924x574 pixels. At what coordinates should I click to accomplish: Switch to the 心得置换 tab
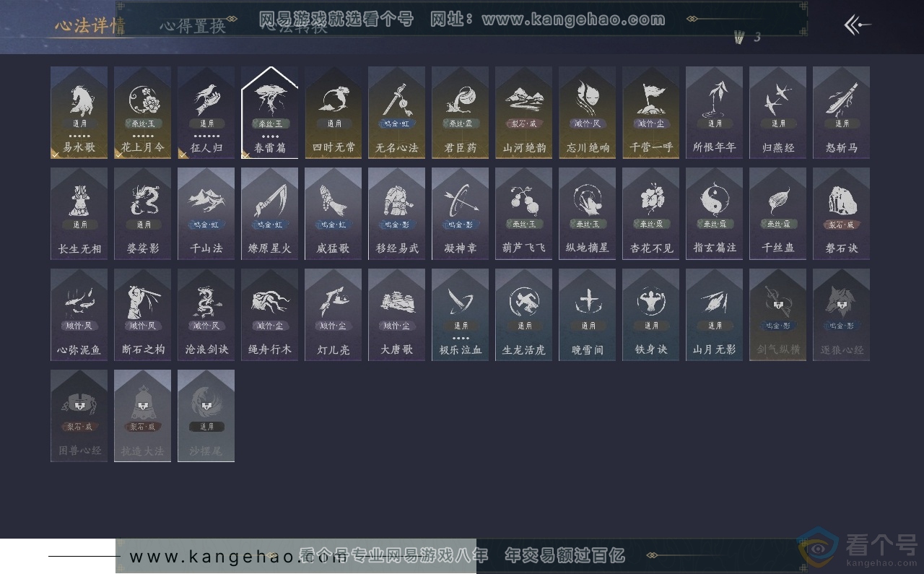pyautogui.click(x=193, y=27)
